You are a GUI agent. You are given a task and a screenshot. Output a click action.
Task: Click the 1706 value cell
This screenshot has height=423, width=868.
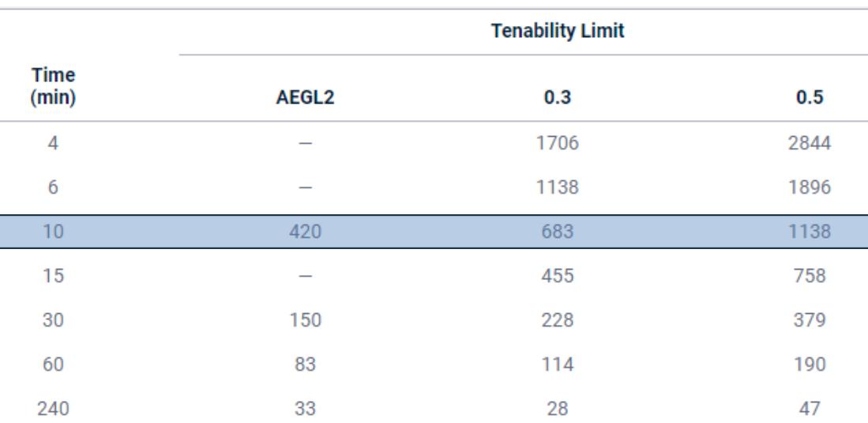click(558, 143)
